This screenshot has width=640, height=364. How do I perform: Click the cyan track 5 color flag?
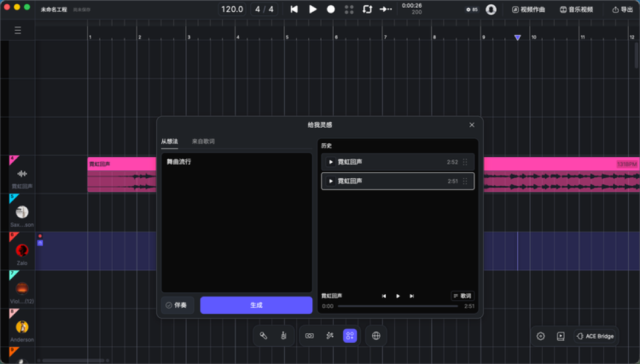point(12,197)
